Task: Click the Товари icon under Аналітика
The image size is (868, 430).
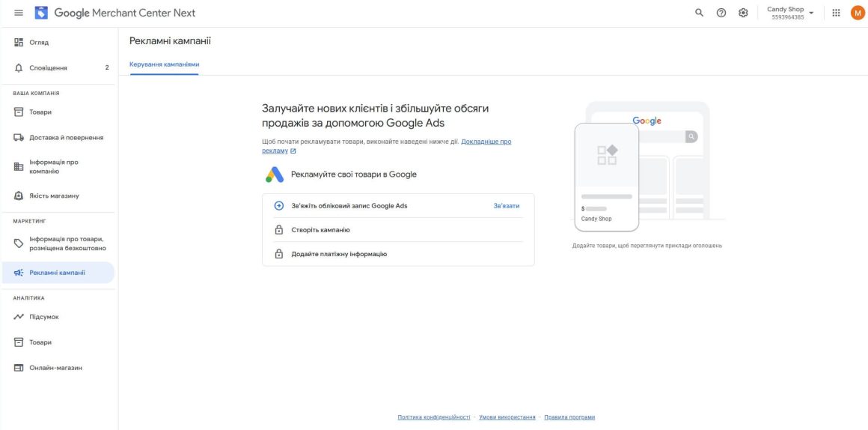Action: pyautogui.click(x=19, y=342)
